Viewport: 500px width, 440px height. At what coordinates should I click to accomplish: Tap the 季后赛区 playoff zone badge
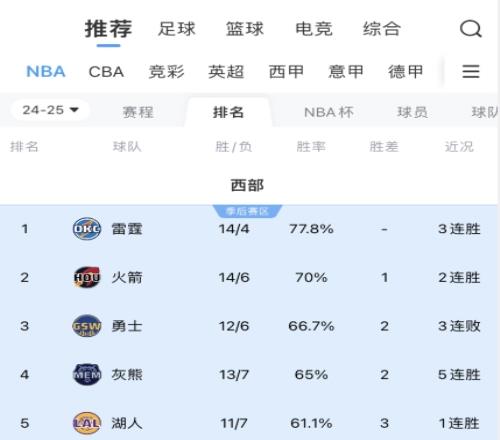247,211
